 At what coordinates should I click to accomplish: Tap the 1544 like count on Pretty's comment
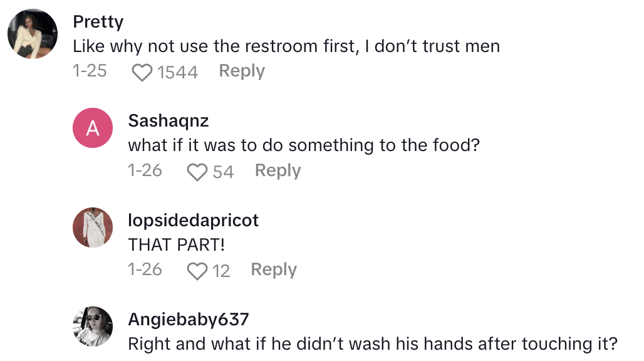point(177,71)
